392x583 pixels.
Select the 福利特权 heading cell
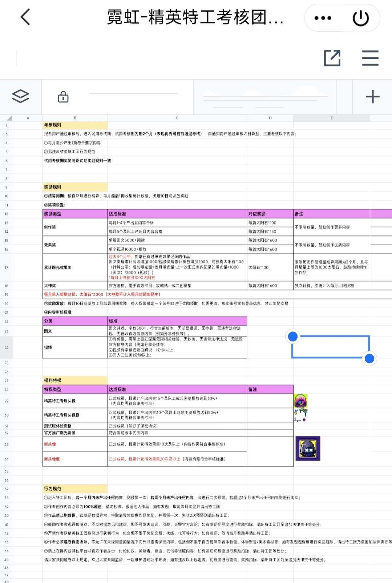pos(75,381)
